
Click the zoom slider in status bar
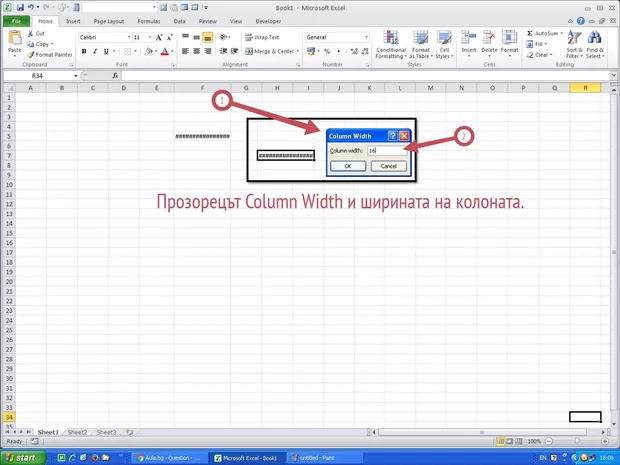577,441
